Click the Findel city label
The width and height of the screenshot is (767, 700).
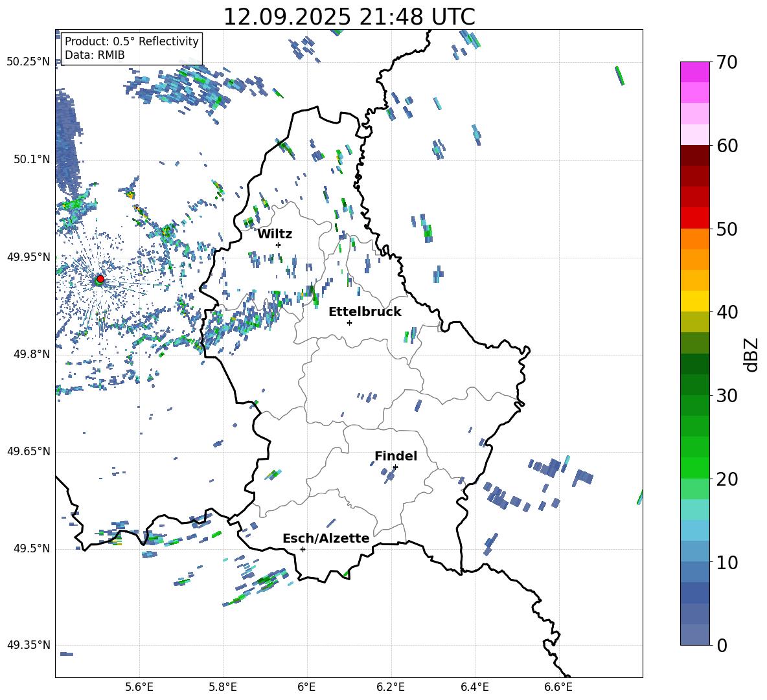pyautogui.click(x=396, y=456)
